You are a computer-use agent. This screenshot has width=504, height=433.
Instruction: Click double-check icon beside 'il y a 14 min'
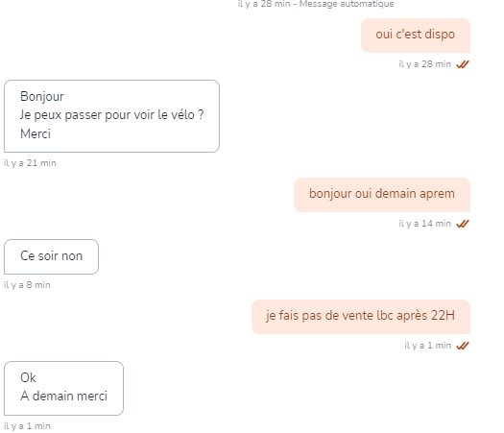click(463, 224)
